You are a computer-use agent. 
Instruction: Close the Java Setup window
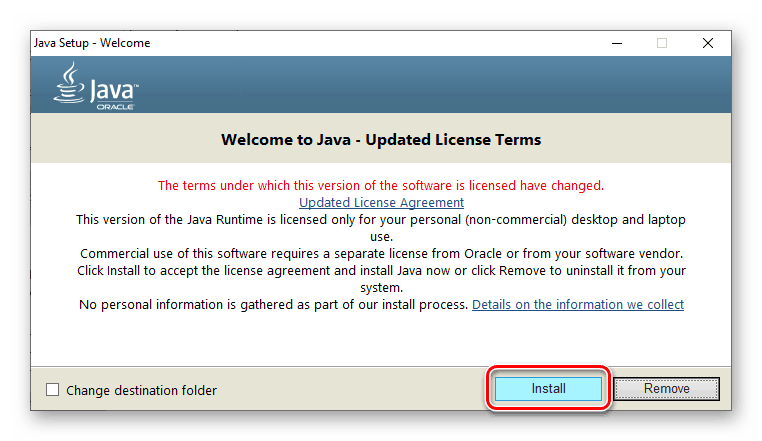pos(708,43)
